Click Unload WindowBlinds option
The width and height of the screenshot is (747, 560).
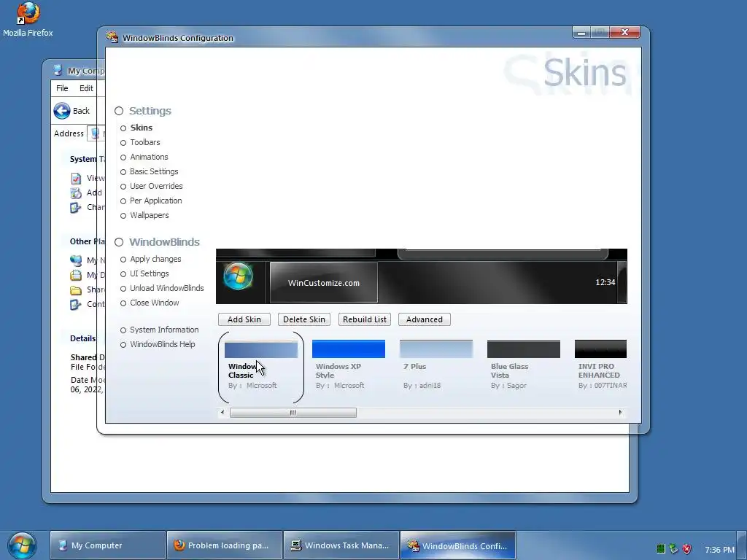pos(167,288)
